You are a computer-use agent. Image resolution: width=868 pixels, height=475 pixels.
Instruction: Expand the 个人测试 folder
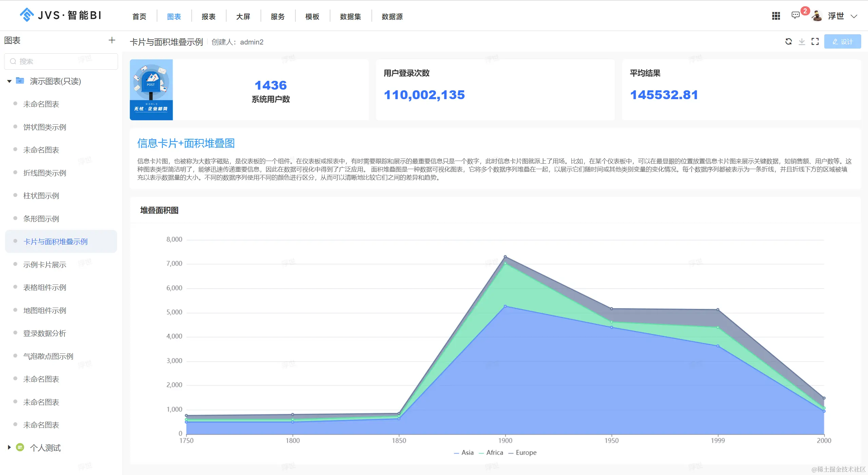(x=9, y=447)
